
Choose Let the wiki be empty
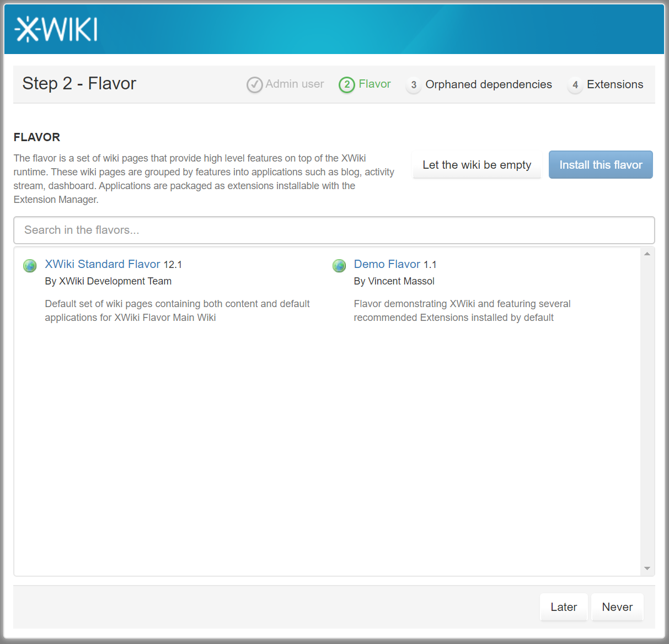pos(477,165)
